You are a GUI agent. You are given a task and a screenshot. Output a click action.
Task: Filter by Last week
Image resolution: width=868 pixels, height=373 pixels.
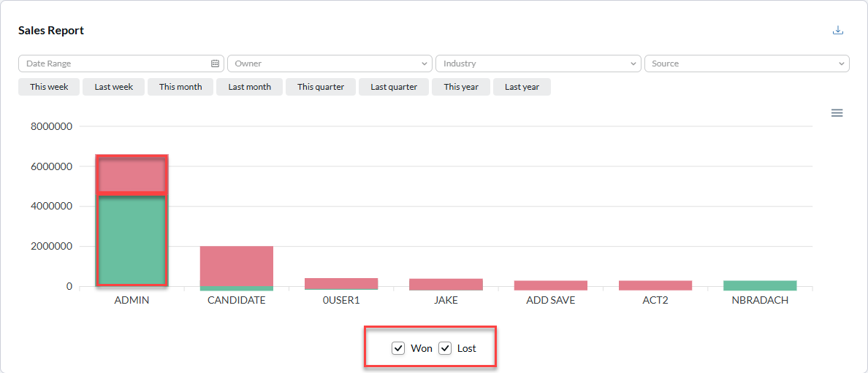113,87
